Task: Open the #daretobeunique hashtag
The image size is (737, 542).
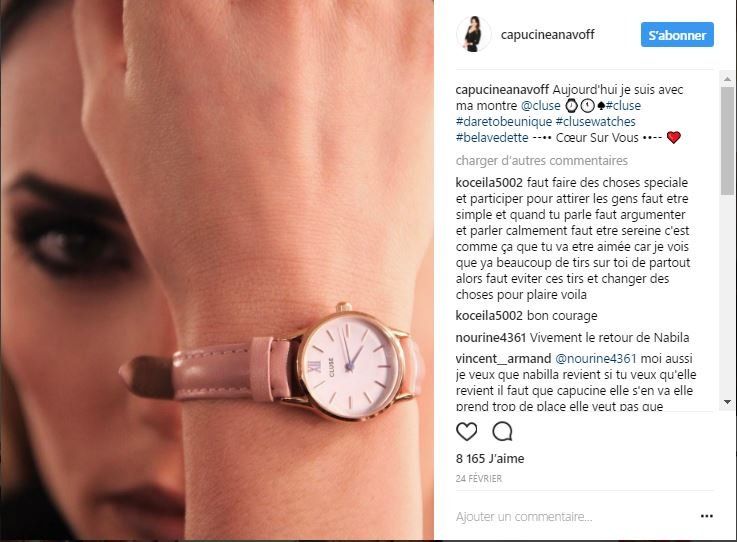Action: (x=503, y=122)
